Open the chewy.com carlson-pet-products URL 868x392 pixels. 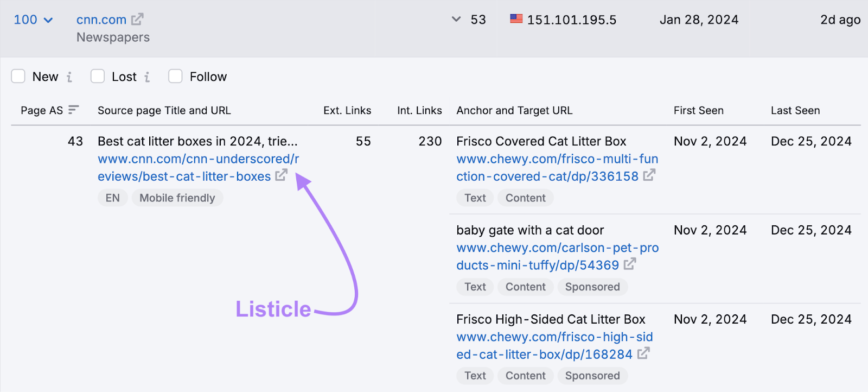pyautogui.click(x=553, y=256)
